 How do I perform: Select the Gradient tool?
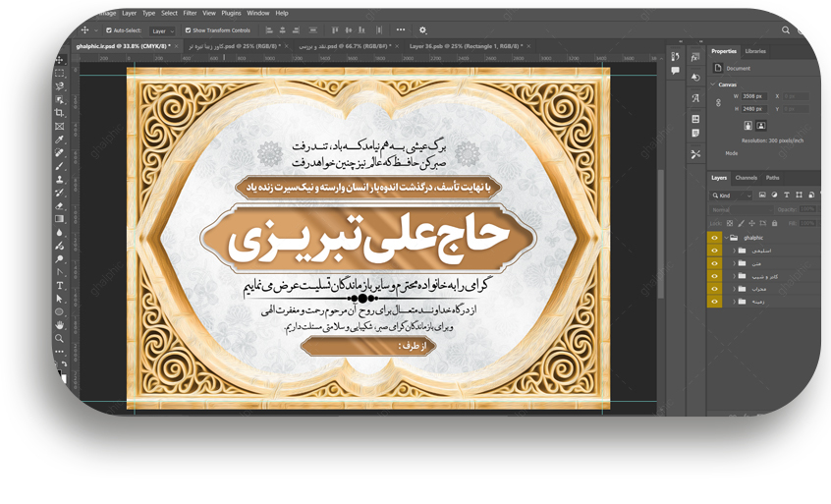[60, 219]
